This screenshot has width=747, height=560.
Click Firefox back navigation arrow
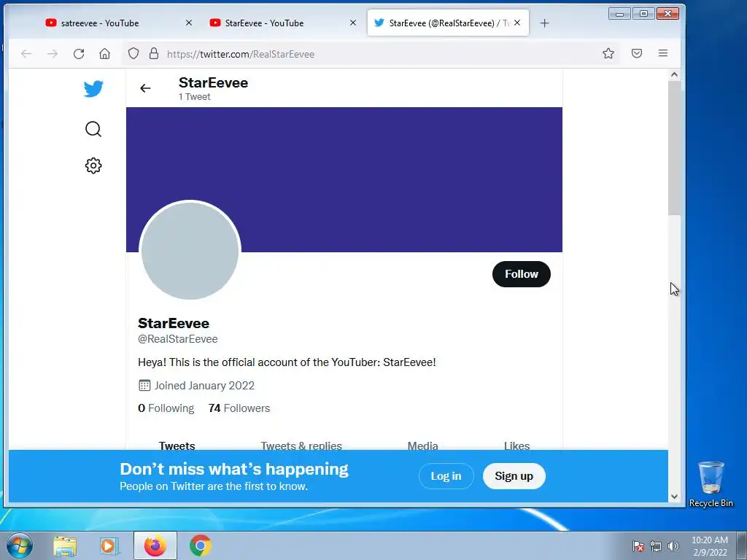[26, 54]
